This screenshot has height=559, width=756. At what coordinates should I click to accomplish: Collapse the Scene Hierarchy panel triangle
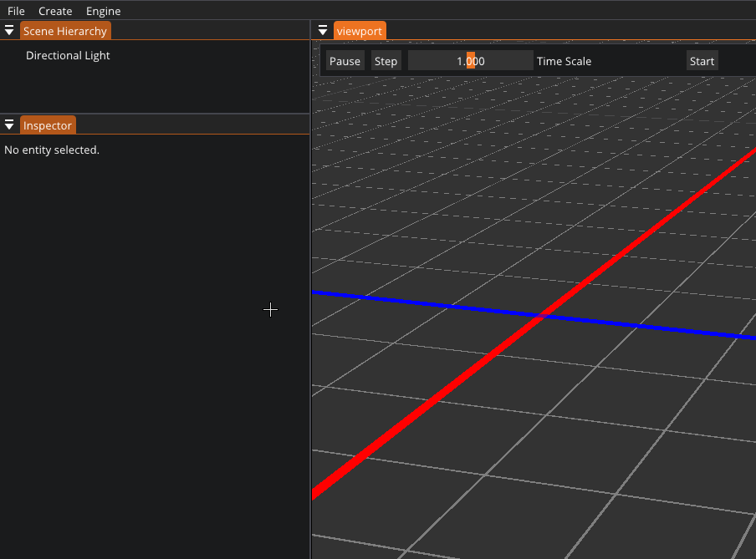point(9,31)
